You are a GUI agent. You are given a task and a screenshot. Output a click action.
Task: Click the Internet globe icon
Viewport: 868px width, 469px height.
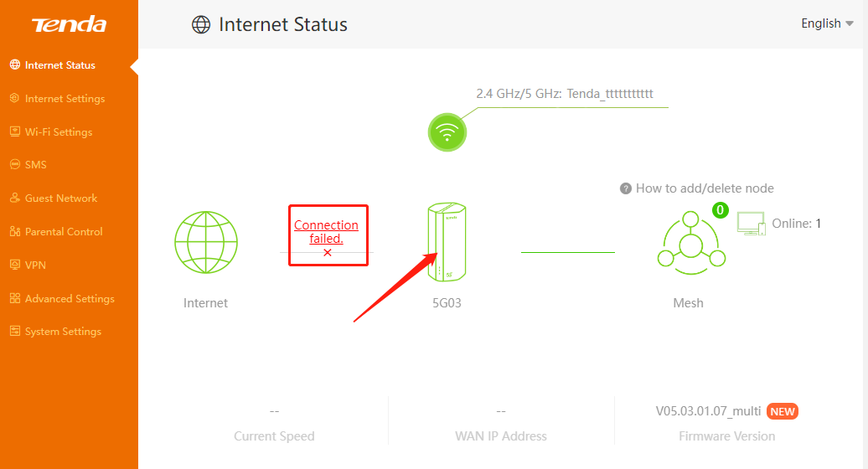[x=205, y=242]
